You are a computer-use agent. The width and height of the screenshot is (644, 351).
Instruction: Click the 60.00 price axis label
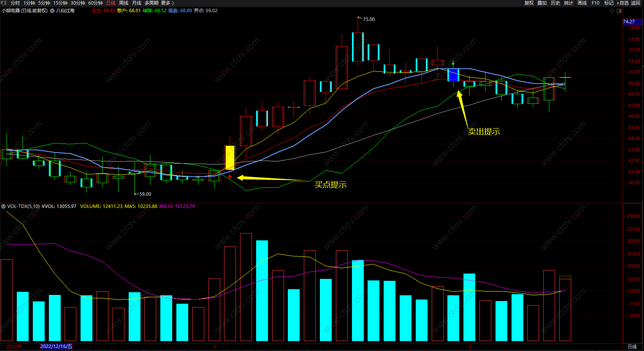(x=634, y=183)
